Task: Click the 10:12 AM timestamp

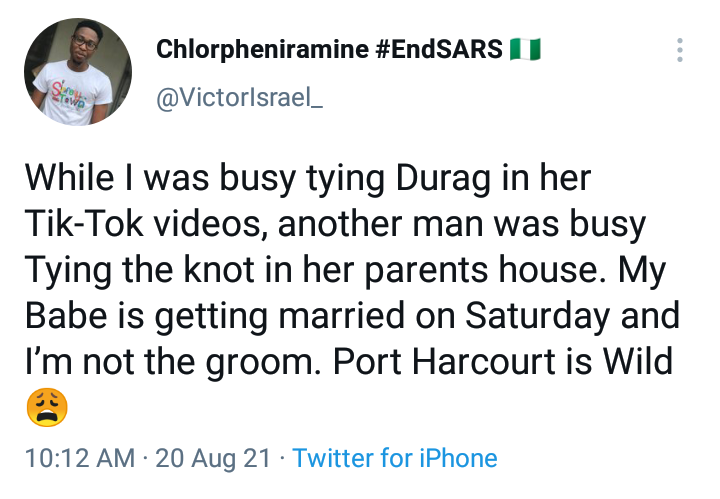Action: pos(78,459)
